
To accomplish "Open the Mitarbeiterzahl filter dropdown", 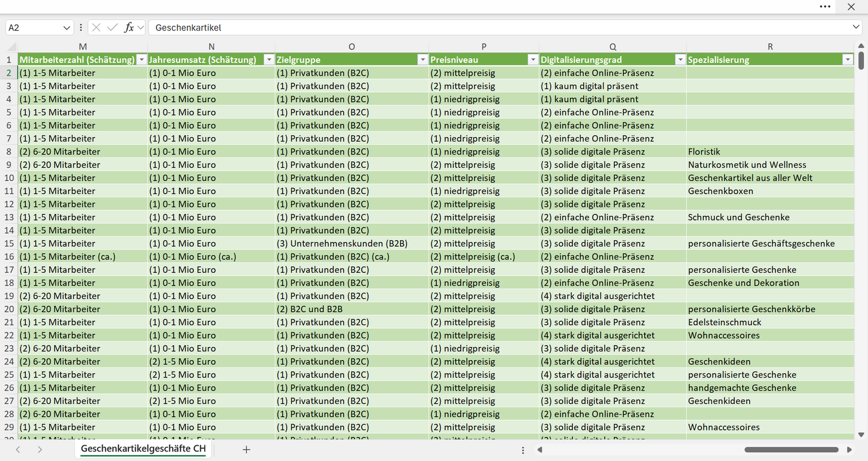I will tap(142, 60).
